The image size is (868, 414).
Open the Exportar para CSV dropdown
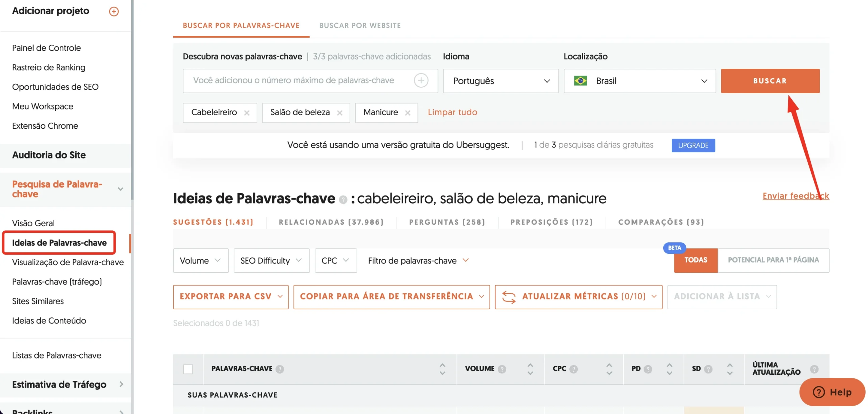pyautogui.click(x=230, y=297)
